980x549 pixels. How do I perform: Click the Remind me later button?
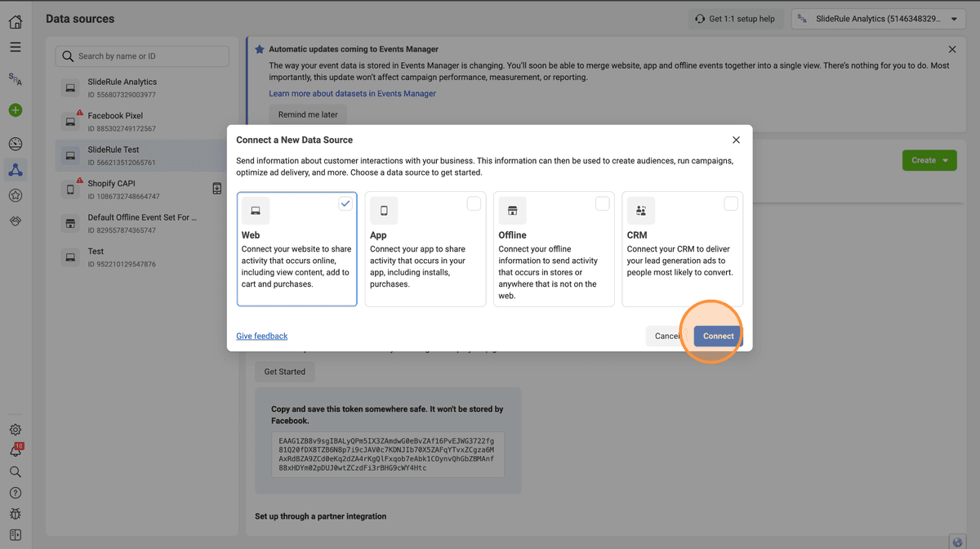coord(308,114)
